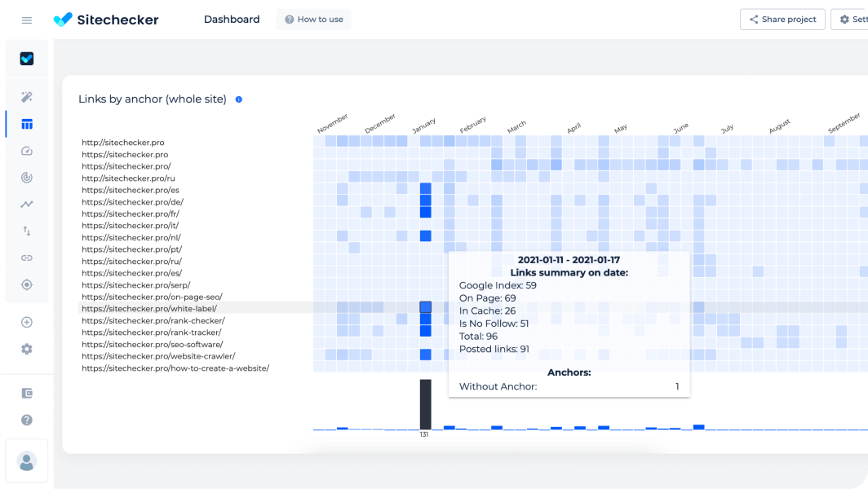Click the info icon beside Links by anchor
Image resolution: width=868 pixels, height=489 pixels.
(x=238, y=99)
